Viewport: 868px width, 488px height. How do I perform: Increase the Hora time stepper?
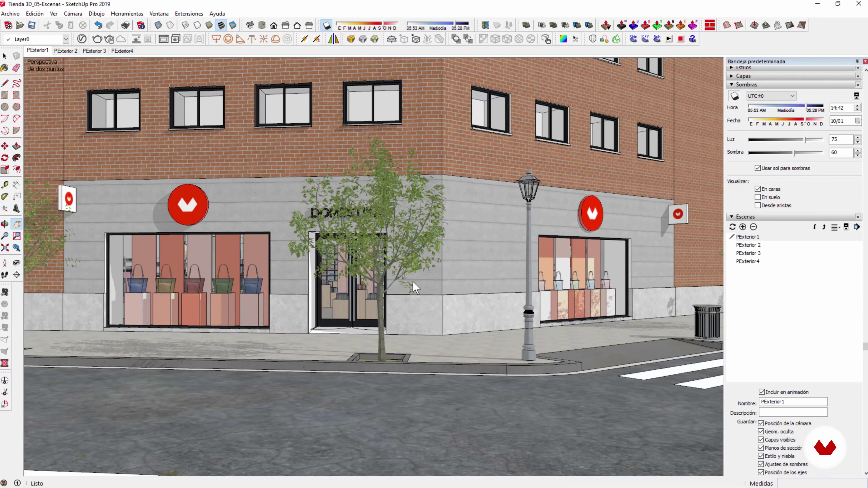pyautogui.click(x=857, y=106)
